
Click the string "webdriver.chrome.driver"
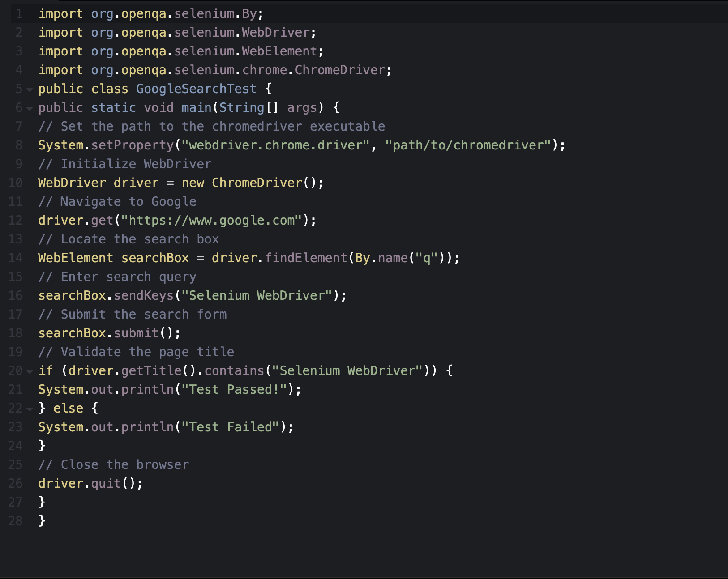coord(276,145)
